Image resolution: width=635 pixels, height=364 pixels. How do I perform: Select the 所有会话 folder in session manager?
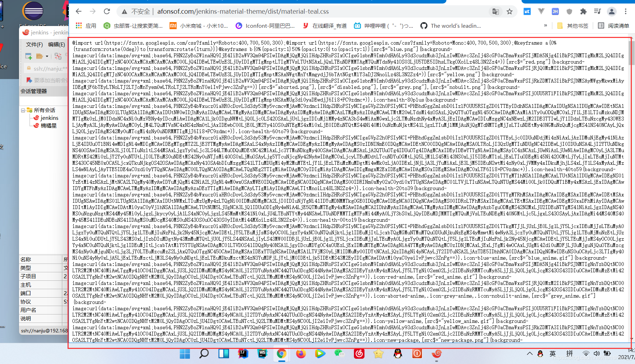point(41,110)
